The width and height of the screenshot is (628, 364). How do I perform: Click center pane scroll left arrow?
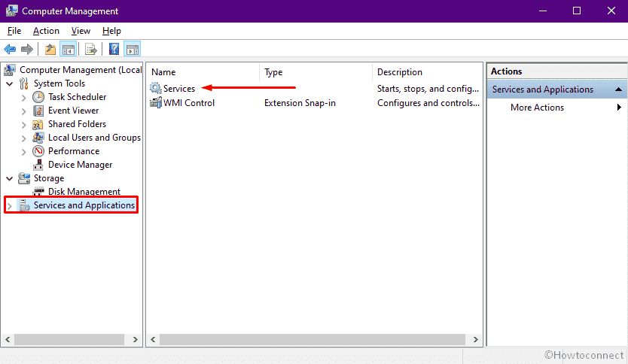point(153,340)
